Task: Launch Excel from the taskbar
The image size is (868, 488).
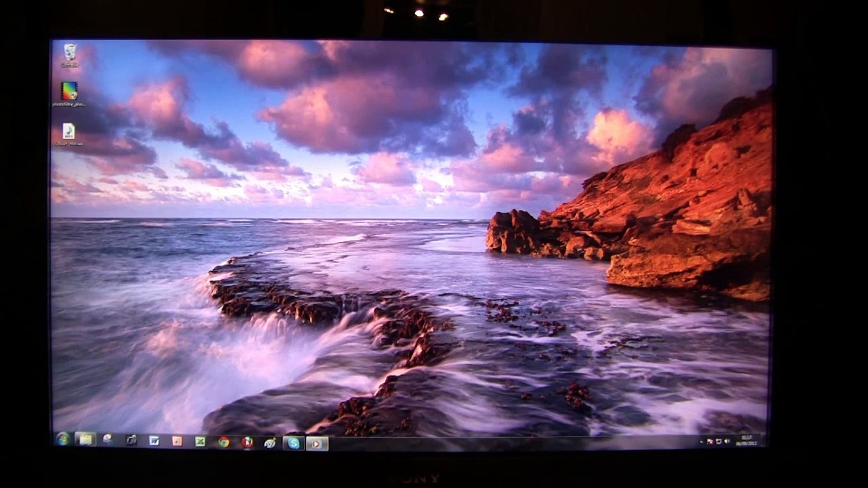Action: pyautogui.click(x=200, y=441)
